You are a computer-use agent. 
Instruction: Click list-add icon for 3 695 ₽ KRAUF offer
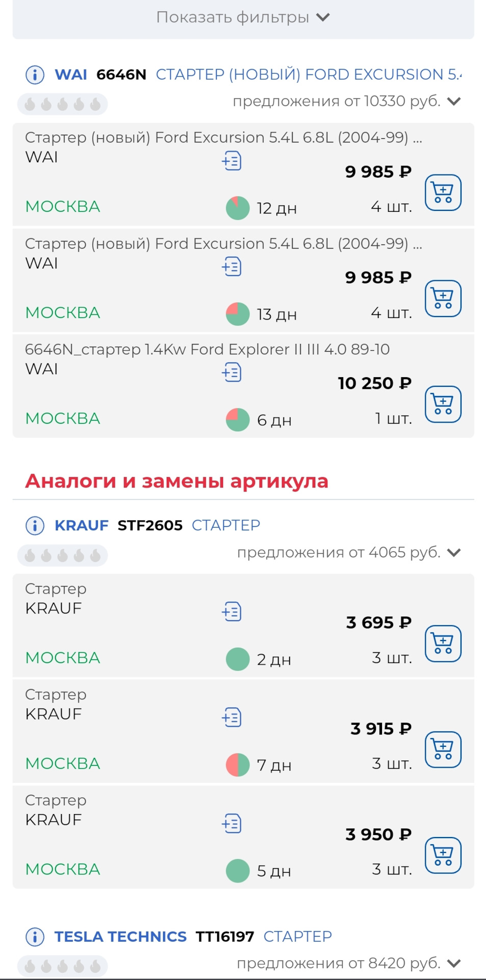(232, 611)
